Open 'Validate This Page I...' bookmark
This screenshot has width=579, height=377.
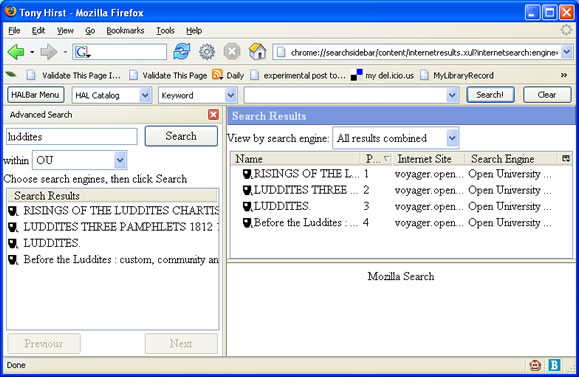pos(73,76)
